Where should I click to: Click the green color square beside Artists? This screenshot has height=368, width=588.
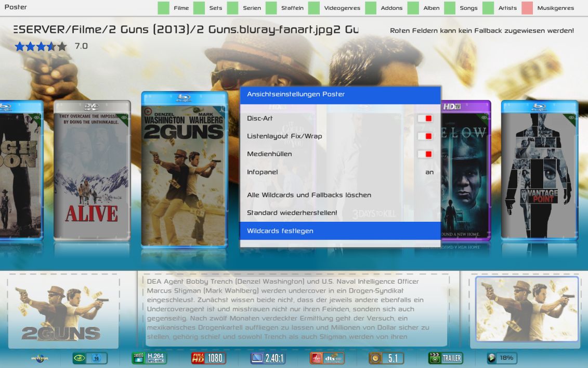488,8
